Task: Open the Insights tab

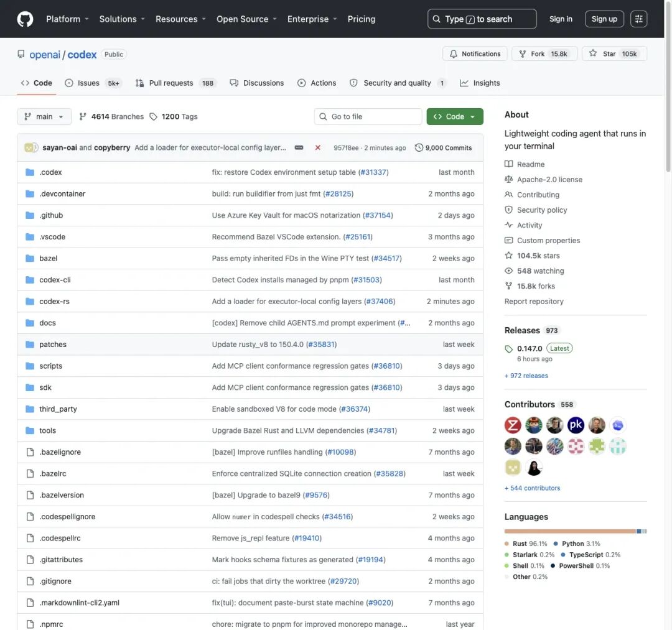Action: 480,83
